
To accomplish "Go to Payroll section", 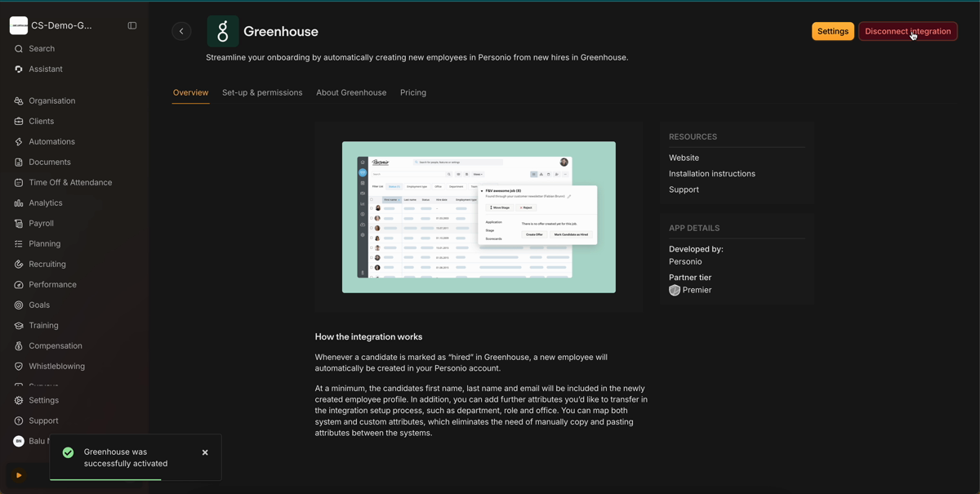I will (x=42, y=224).
